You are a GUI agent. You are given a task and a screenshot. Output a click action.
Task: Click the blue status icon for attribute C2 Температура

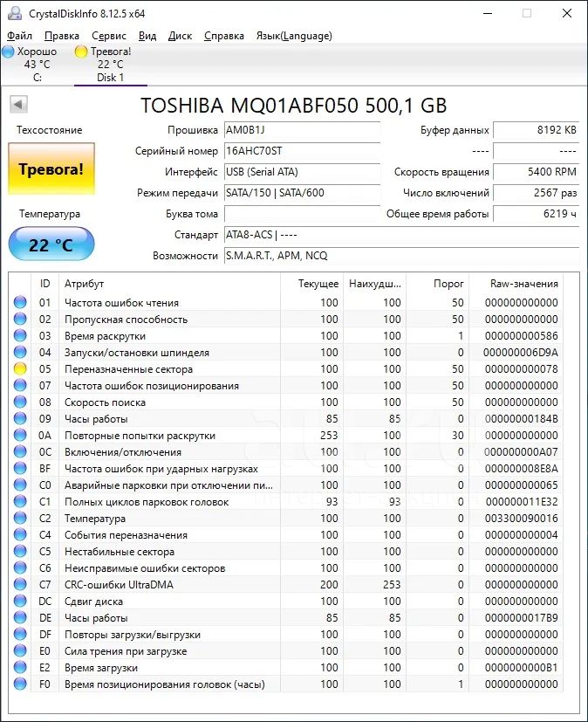point(20,518)
